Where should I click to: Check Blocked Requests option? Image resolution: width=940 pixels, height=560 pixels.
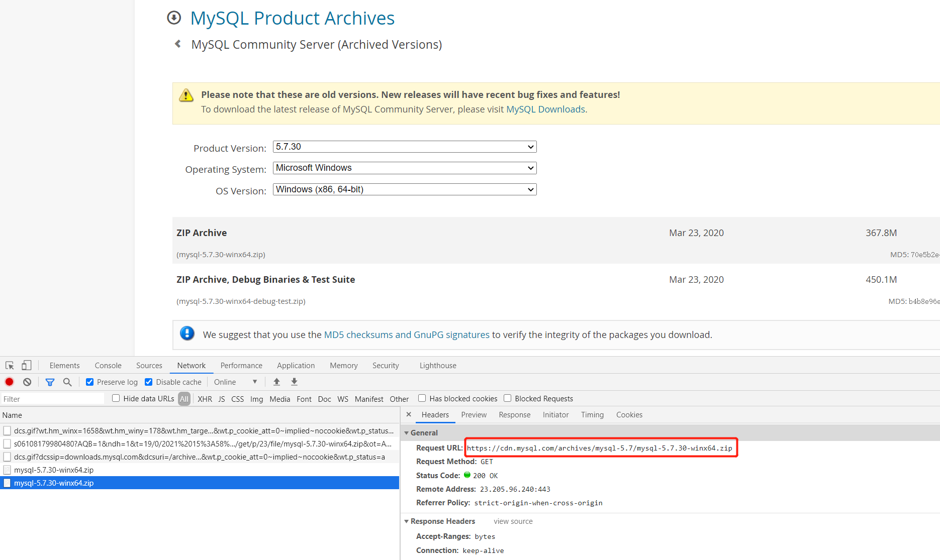click(508, 398)
